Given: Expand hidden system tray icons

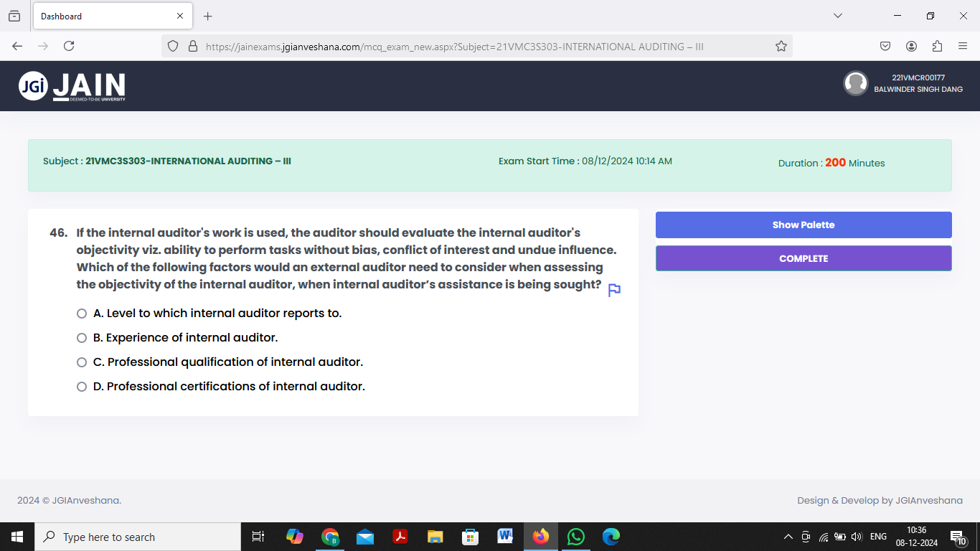Looking at the screenshot, I should (x=787, y=536).
